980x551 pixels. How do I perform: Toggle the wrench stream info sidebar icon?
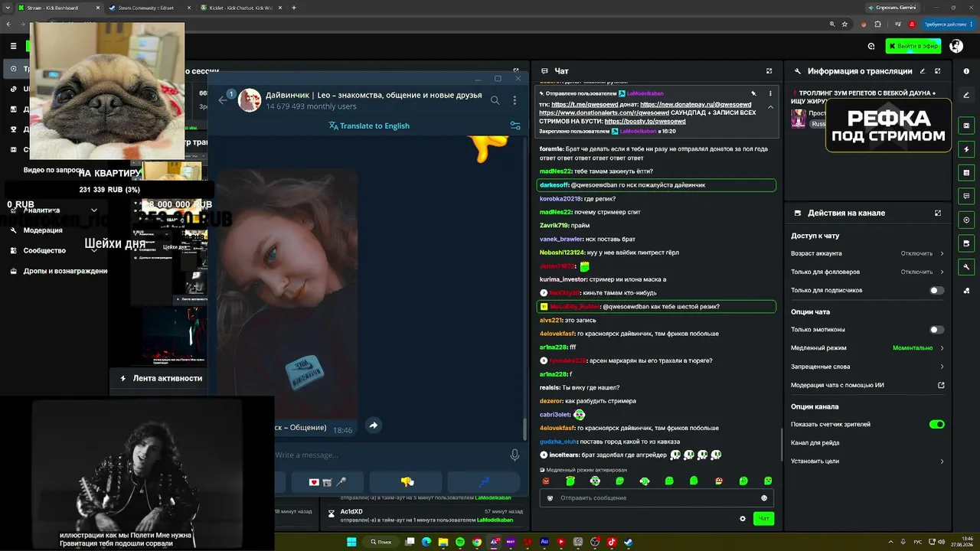tap(966, 267)
